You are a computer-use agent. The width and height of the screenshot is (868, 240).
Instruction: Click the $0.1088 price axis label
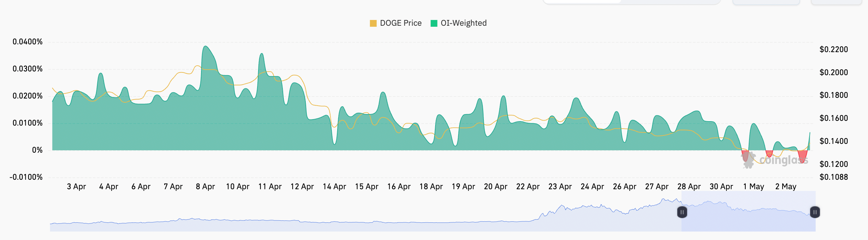pos(834,177)
